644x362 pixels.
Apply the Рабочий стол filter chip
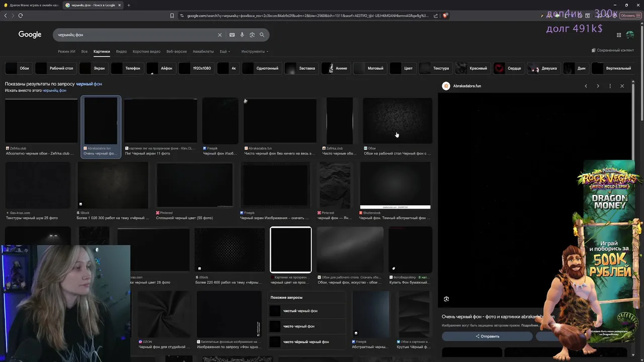tap(55, 68)
